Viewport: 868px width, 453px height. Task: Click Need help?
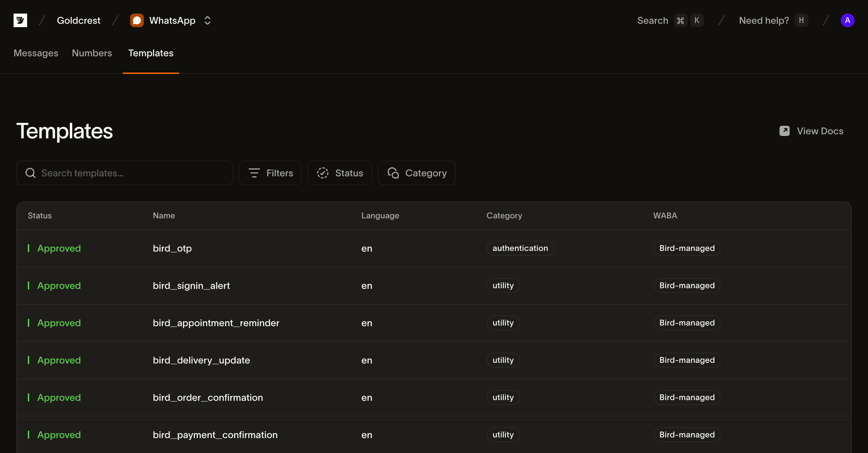tap(764, 20)
